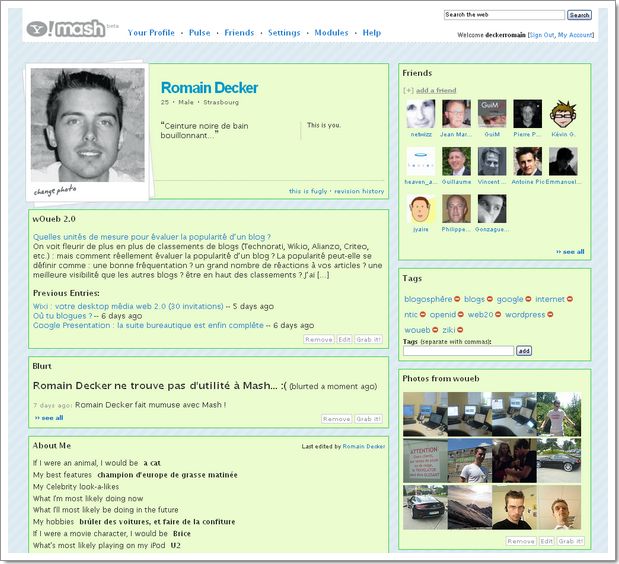Edit the wOueb 2.0 module
The image size is (619, 564).
pyautogui.click(x=345, y=339)
